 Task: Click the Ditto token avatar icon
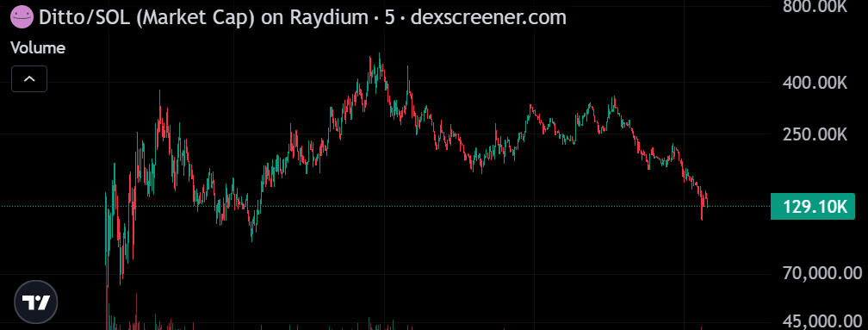(22, 17)
